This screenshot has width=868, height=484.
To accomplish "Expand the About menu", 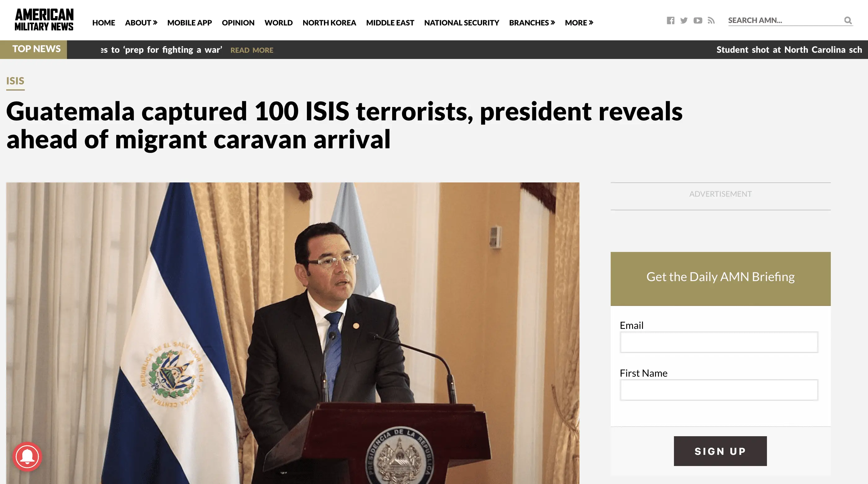I will pos(141,23).
